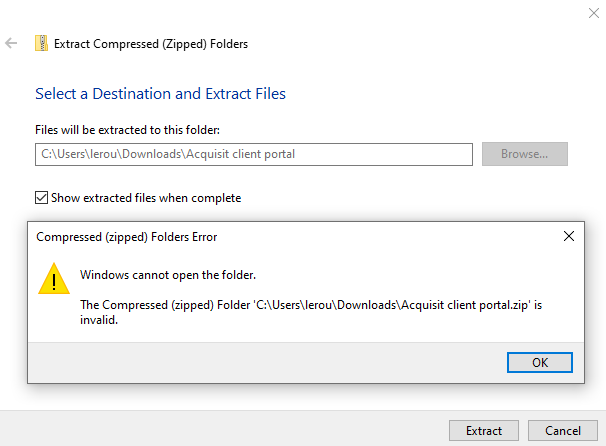Click the 'Extract Compressed (Zipped) Folders' window title
Viewport: 606px width, 446px height.
pyautogui.click(x=152, y=43)
